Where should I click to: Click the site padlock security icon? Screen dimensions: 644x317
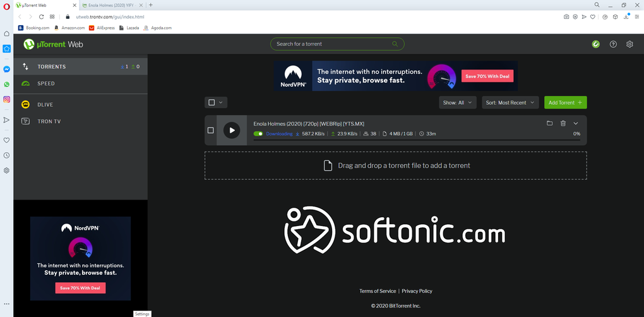68,17
